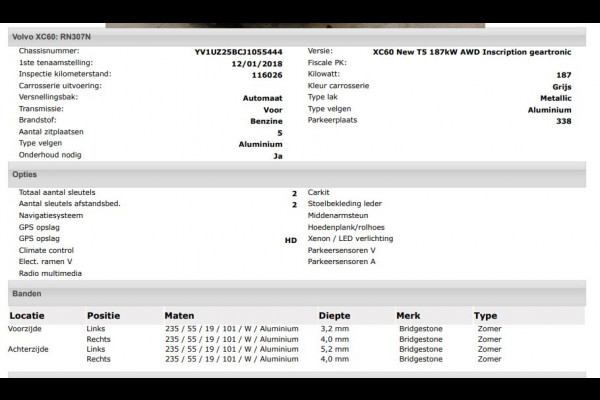The width and height of the screenshot is (600, 400).
Task: Click the XC60 New T5 version text
Action: 471,51
